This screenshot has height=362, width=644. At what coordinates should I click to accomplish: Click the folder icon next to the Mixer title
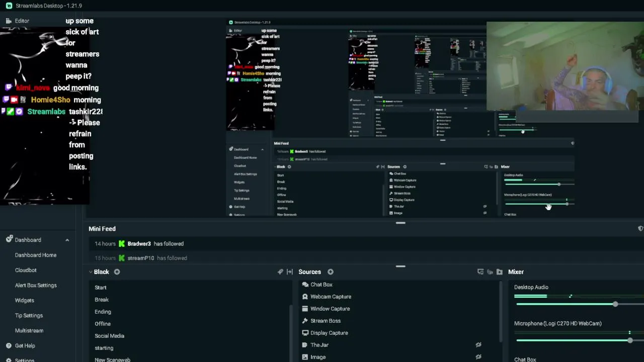(x=499, y=272)
